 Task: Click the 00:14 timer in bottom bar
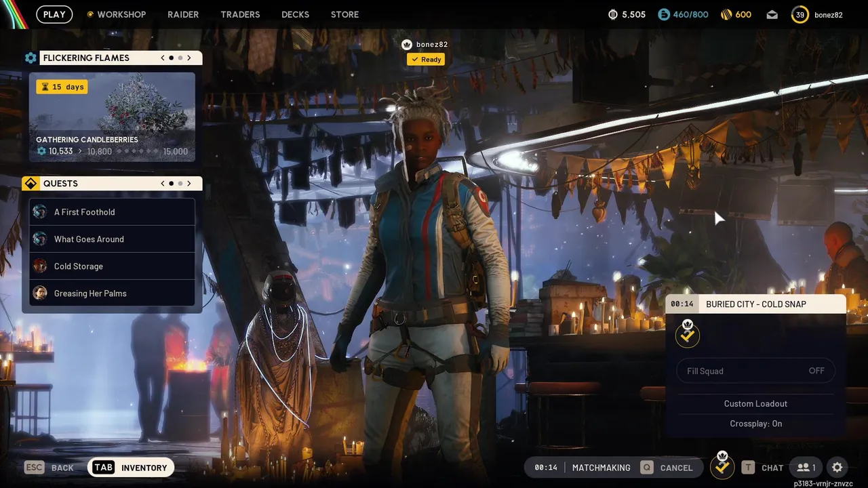(546, 468)
